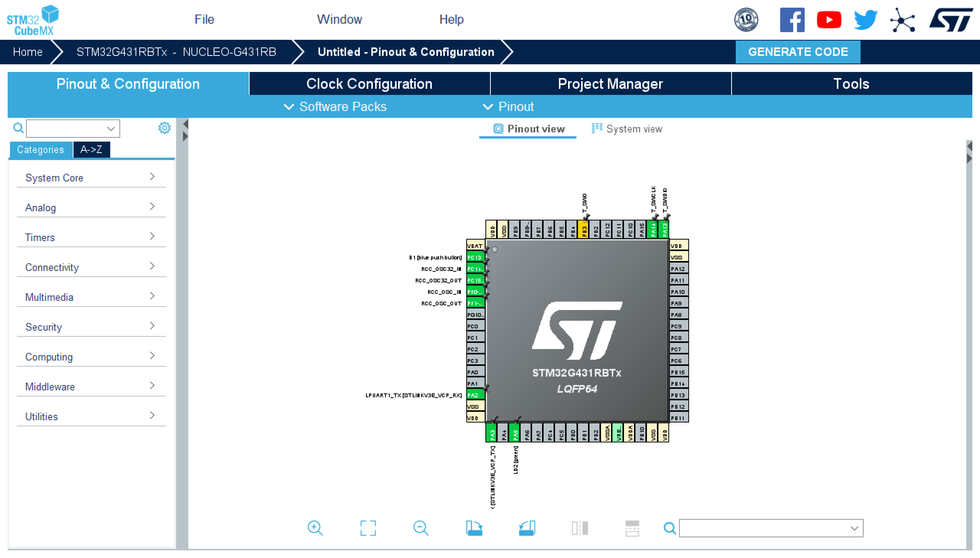Select pin PC0 on the left edge

[475, 326]
